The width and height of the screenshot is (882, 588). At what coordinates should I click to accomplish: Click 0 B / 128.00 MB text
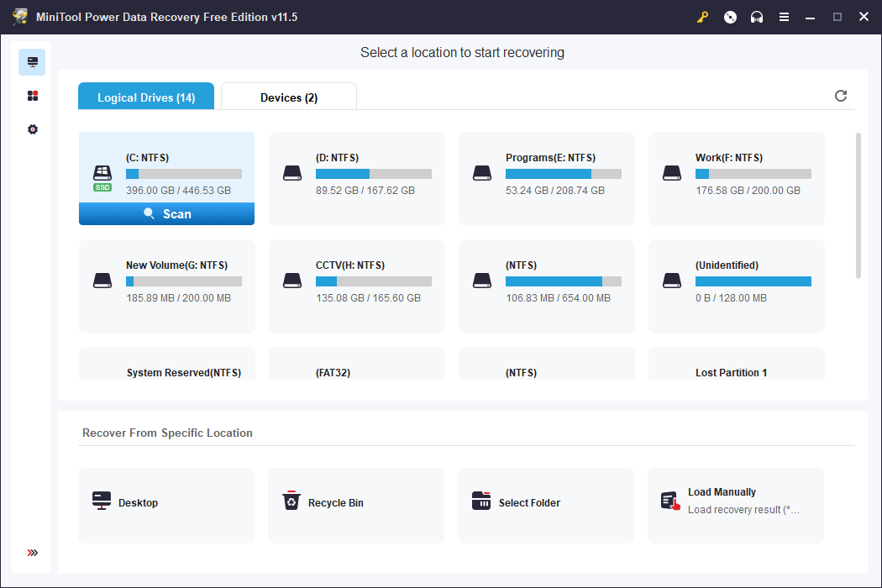pos(731,297)
